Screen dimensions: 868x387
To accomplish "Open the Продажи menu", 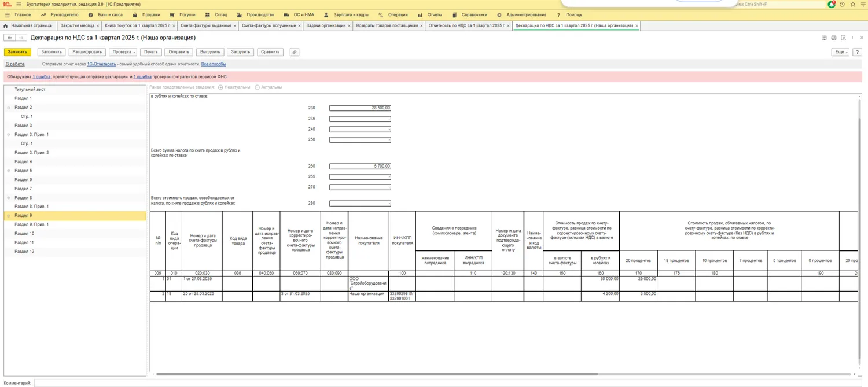I will (146, 15).
